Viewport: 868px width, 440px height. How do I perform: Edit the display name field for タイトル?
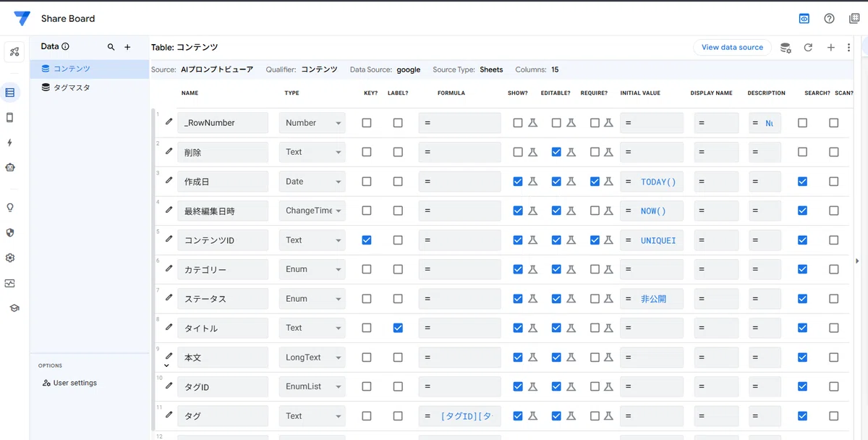click(716, 328)
